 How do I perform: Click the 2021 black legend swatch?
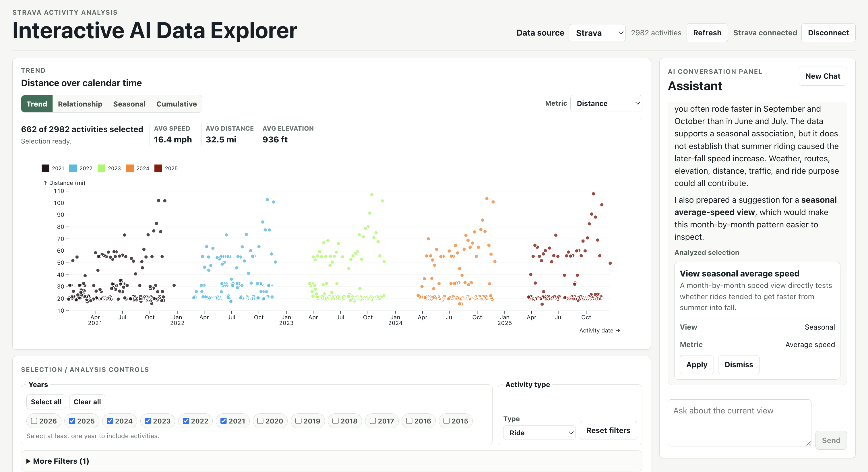point(45,168)
